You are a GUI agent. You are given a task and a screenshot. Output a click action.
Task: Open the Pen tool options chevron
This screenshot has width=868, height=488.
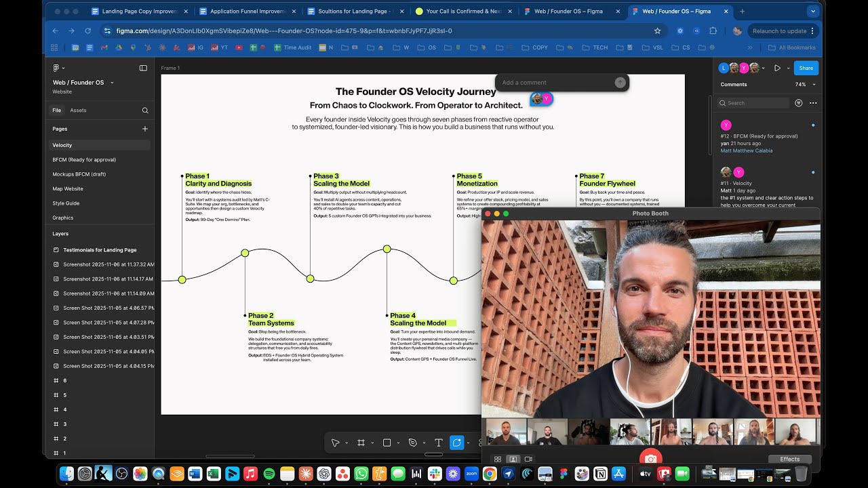click(x=423, y=443)
